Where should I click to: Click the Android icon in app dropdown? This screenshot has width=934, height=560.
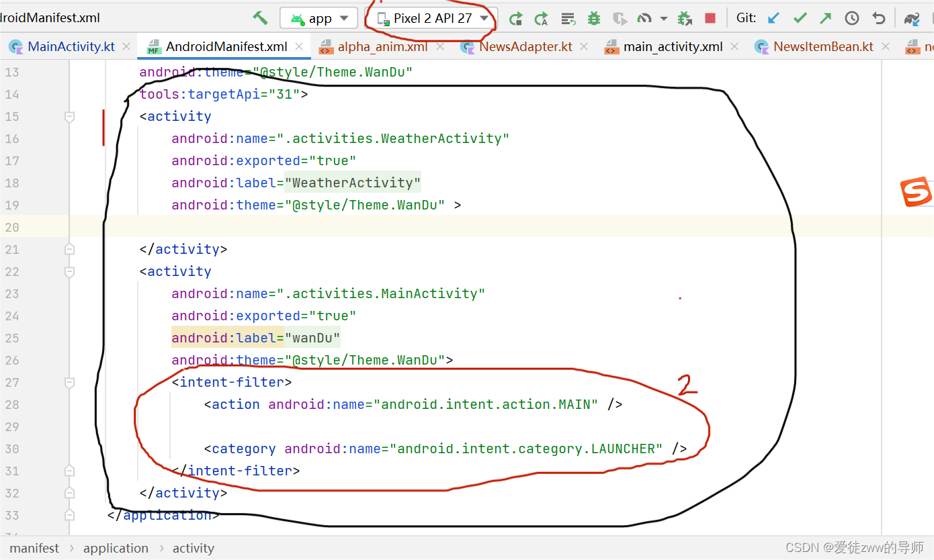[297, 19]
